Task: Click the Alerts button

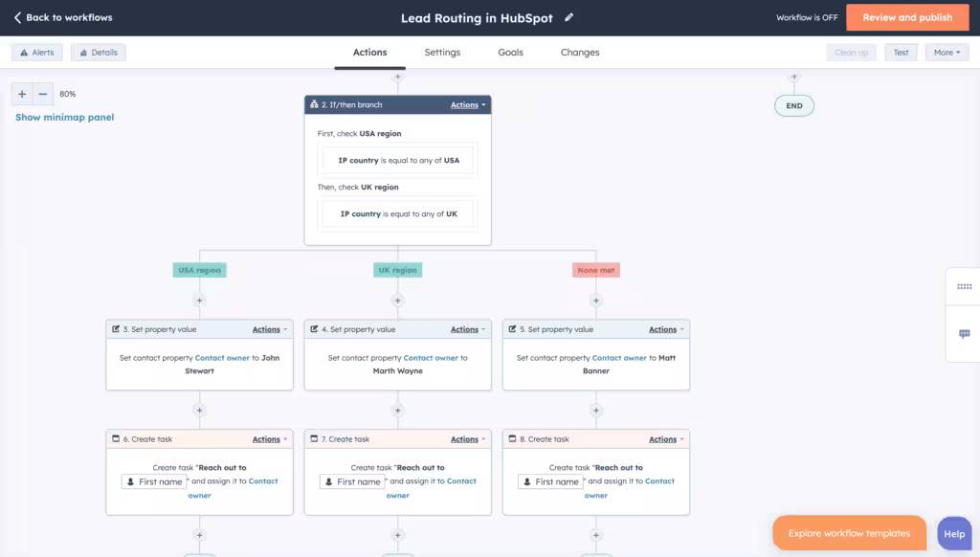Action: click(37, 53)
